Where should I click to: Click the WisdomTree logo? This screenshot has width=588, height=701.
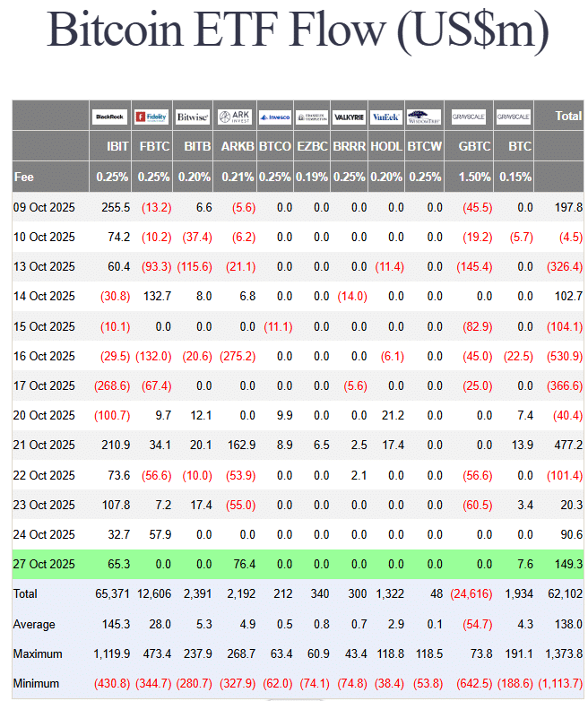(423, 117)
